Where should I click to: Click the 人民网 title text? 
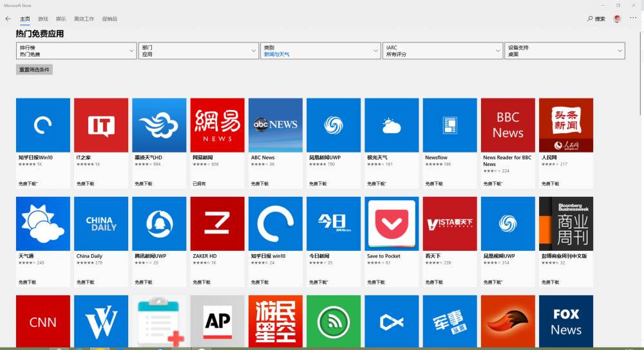[549, 158]
